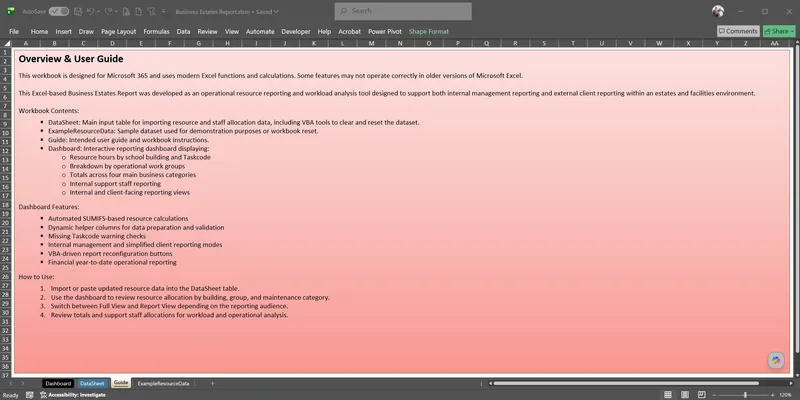Switch to the Home ribbon tab
Viewport: 800px width, 400px height.
(39, 32)
